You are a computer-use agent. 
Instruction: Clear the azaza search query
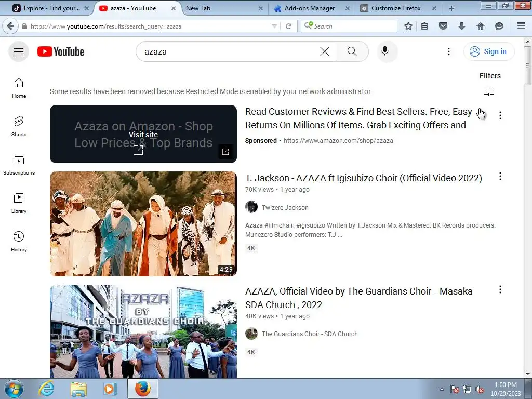[325, 51]
